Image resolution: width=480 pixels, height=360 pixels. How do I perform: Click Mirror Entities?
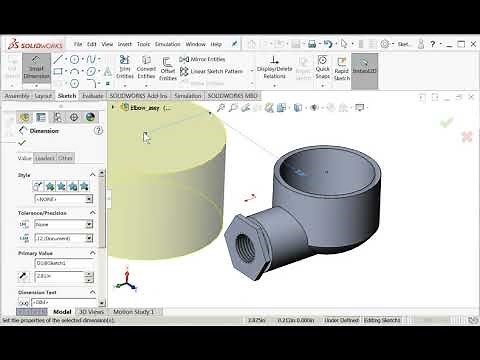(203, 59)
